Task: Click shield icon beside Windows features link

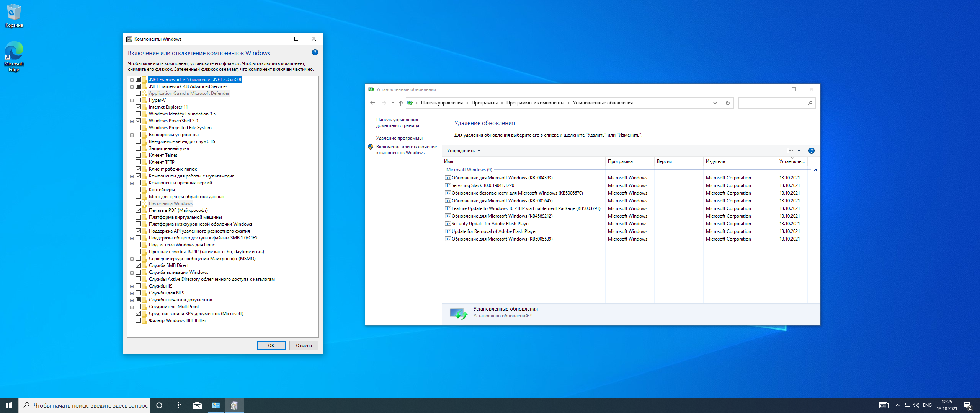Action: pos(371,147)
